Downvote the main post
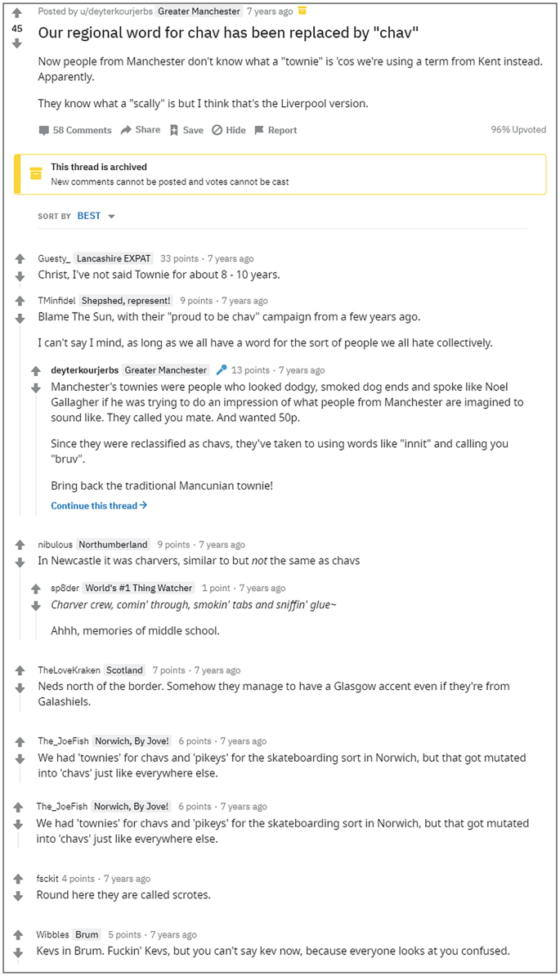This screenshot has width=560, height=976. coord(17,43)
